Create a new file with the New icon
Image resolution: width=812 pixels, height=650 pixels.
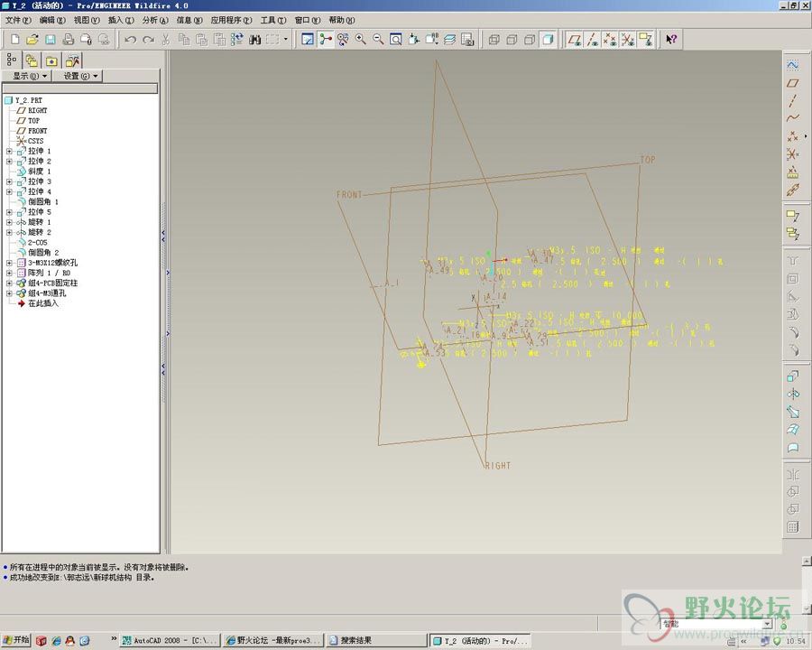point(15,40)
